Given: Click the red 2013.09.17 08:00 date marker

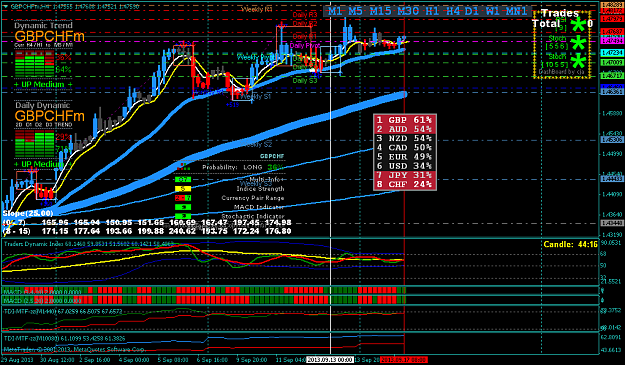Looking at the screenshot, I should coord(404,360).
